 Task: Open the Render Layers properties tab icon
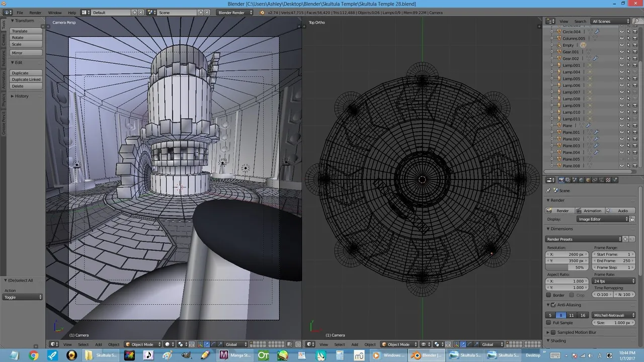click(x=568, y=180)
